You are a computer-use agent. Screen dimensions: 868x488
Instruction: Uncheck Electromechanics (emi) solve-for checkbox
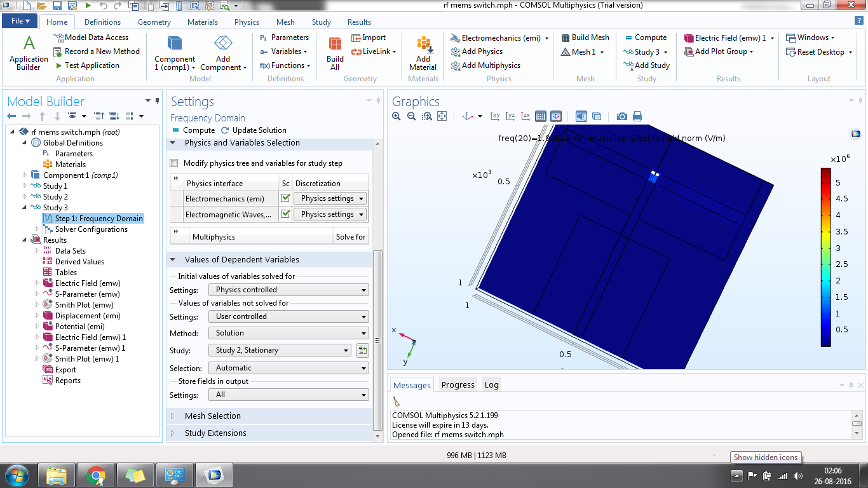285,198
